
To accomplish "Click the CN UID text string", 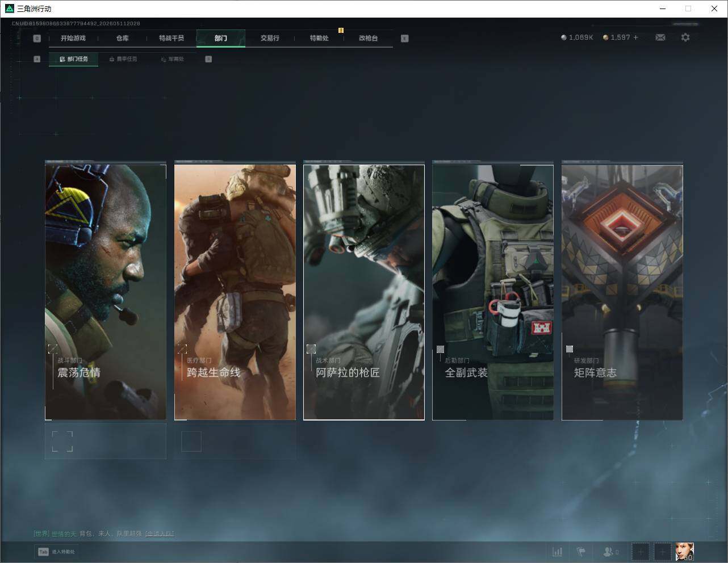I will pos(76,24).
